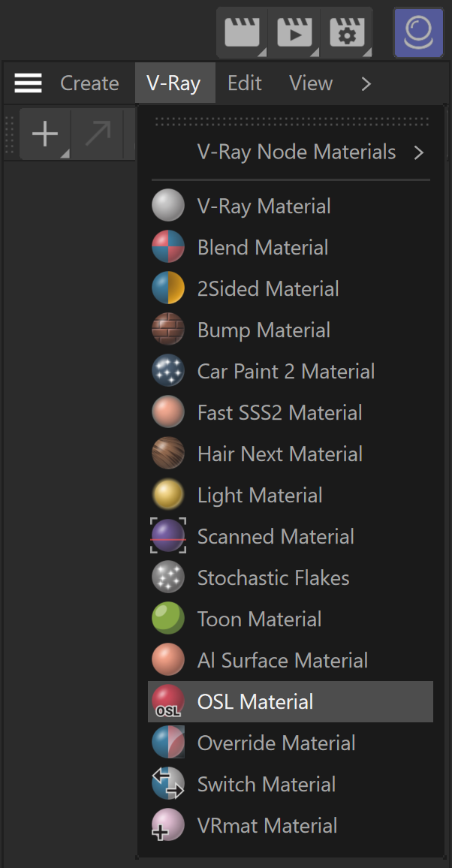Select Scanned Material entry

[x=291, y=536]
